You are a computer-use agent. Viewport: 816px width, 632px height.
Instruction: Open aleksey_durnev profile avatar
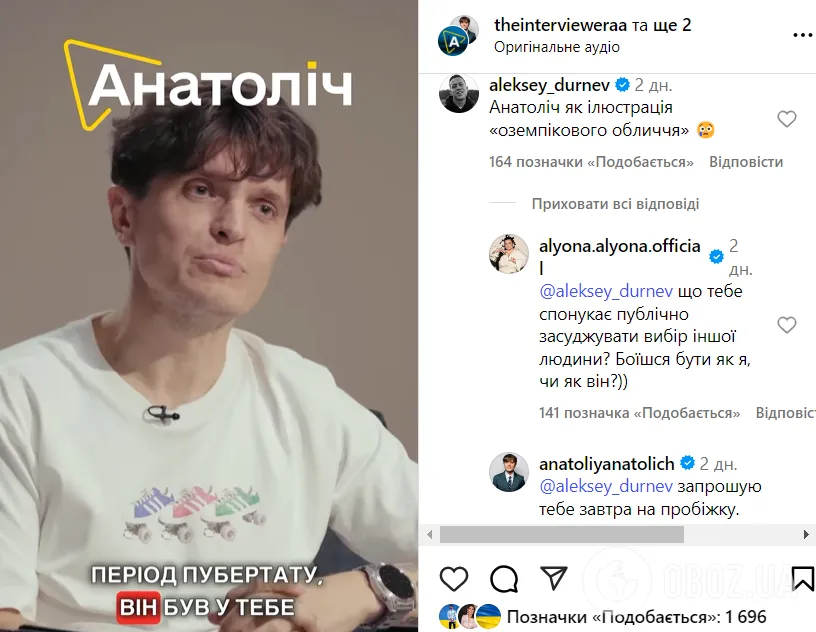(x=458, y=94)
